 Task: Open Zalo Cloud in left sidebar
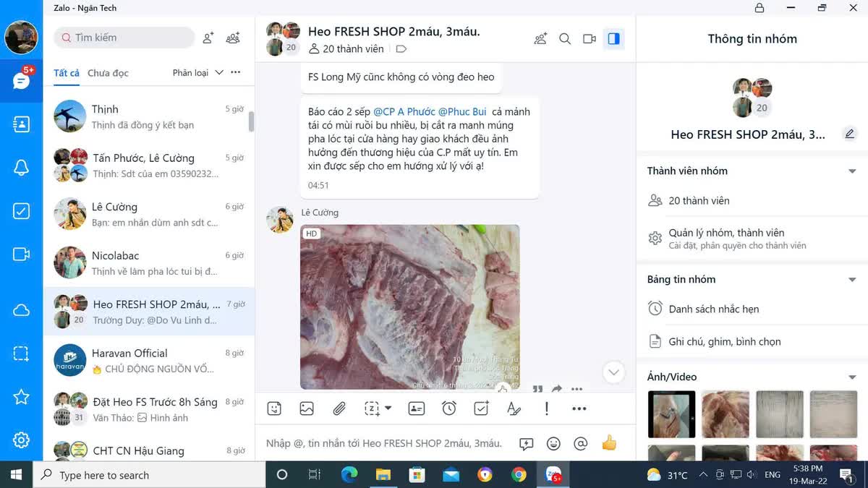pyautogui.click(x=21, y=310)
